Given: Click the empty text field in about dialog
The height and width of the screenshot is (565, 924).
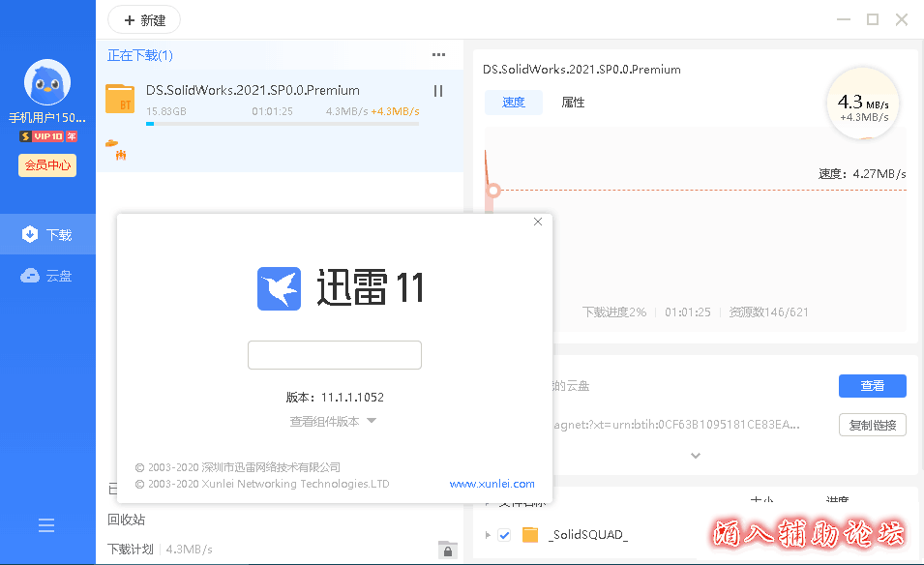Looking at the screenshot, I should pos(334,355).
